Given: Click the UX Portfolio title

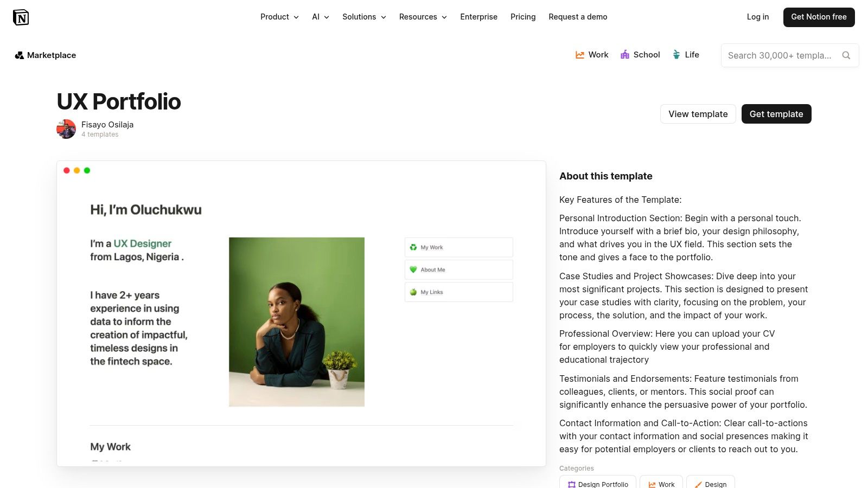Looking at the screenshot, I should (119, 101).
